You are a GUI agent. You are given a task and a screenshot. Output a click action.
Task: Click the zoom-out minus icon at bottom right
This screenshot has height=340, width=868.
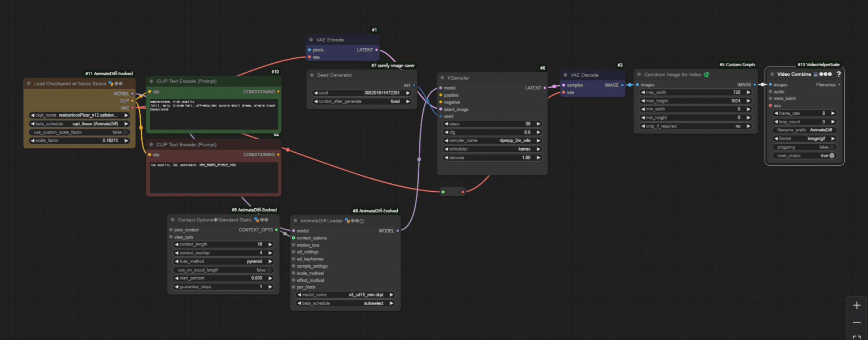coord(856,321)
